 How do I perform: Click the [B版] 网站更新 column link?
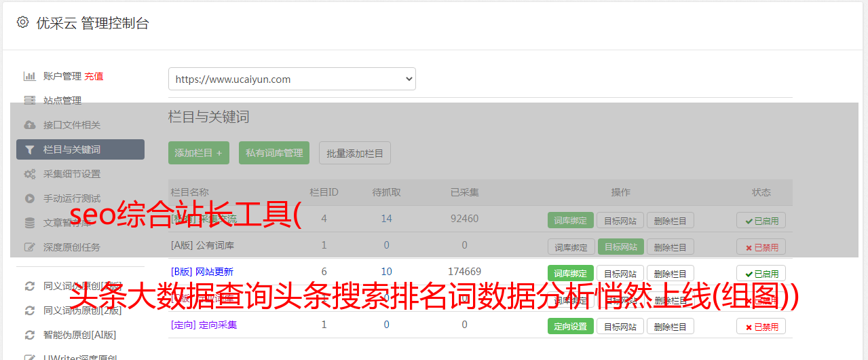coord(202,272)
